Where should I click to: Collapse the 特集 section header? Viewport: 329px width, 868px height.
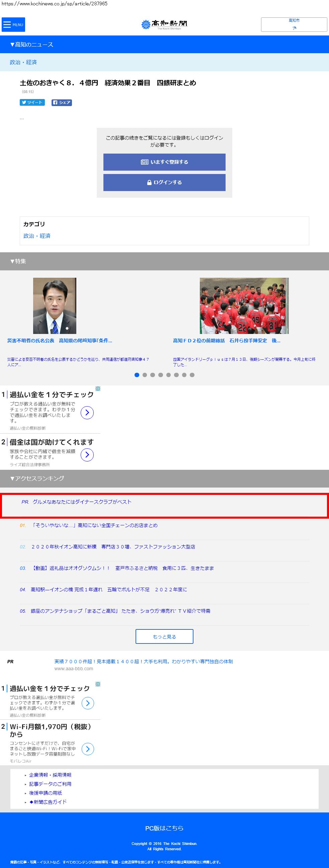pos(18,261)
